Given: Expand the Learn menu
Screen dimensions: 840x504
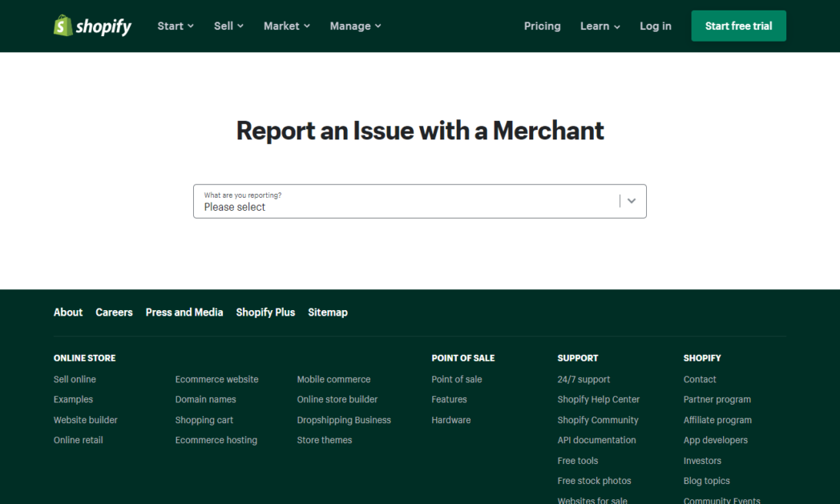Looking at the screenshot, I should point(600,26).
